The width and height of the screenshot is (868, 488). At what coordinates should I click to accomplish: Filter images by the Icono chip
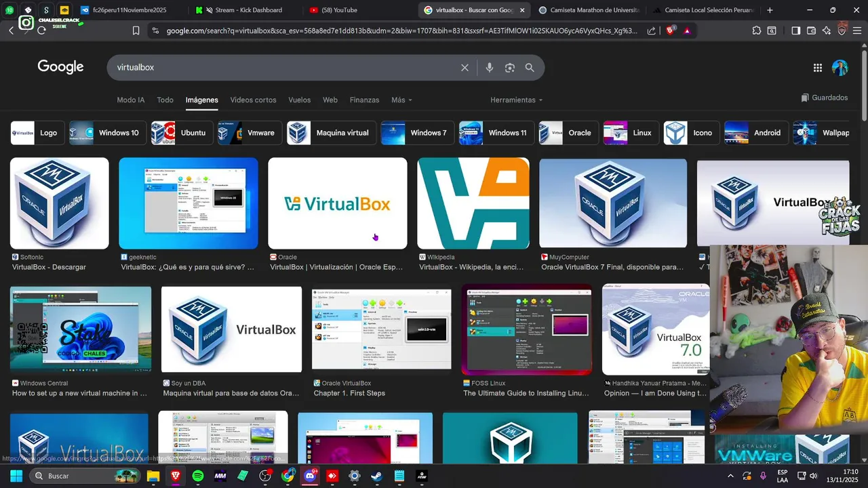click(x=692, y=133)
